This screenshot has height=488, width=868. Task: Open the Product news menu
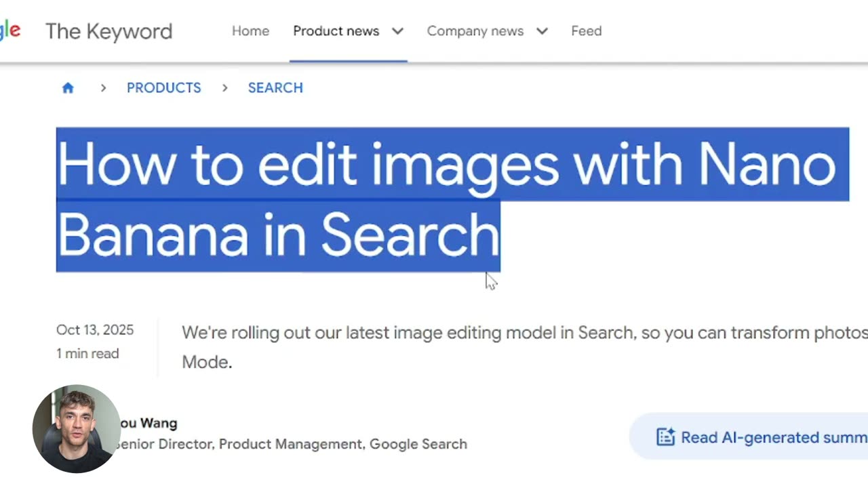pos(336,31)
